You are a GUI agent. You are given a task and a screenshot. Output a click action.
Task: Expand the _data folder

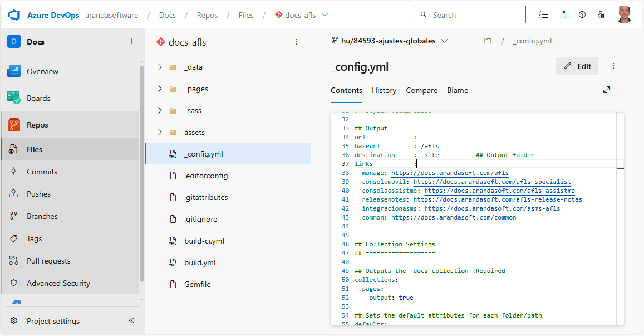[160, 67]
